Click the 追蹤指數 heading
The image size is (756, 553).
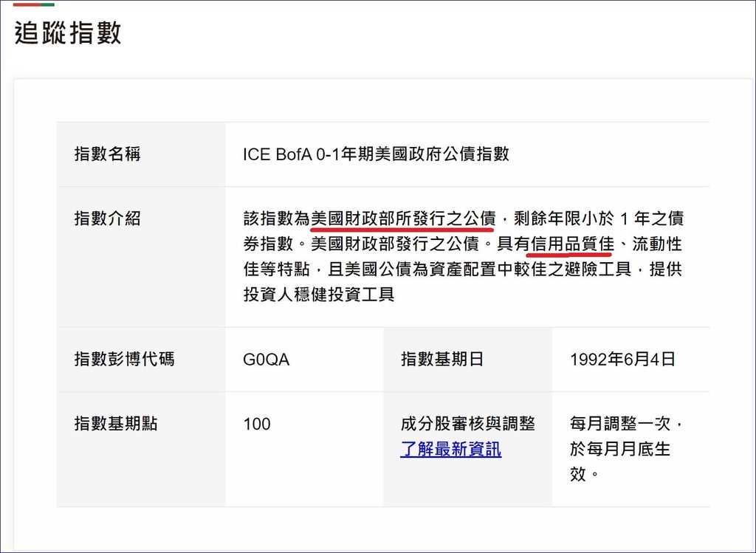tap(67, 32)
